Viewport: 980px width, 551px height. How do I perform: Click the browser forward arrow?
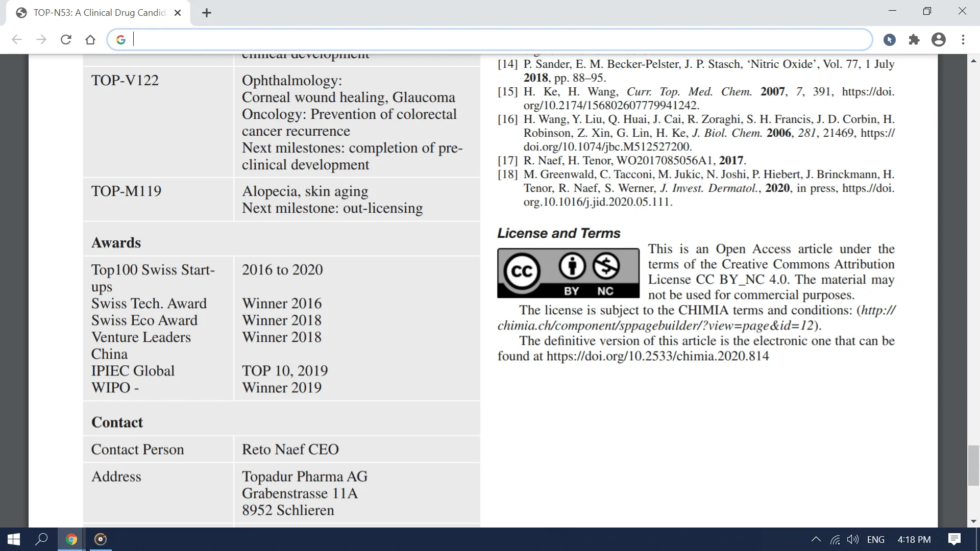tap(41, 40)
